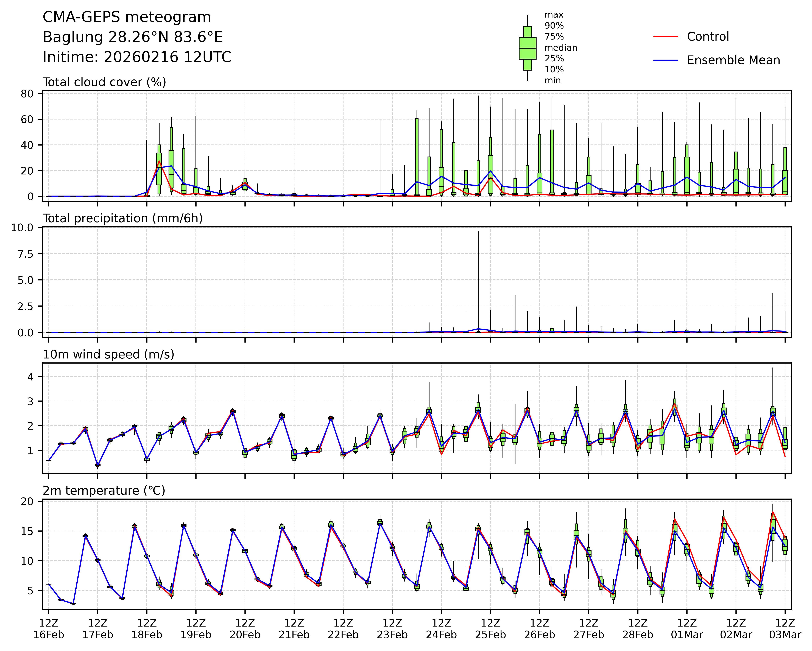The height and width of the screenshot is (651, 812).
Task: Click the 'Initime: 20260216 12UTC' text
Action: (x=137, y=57)
